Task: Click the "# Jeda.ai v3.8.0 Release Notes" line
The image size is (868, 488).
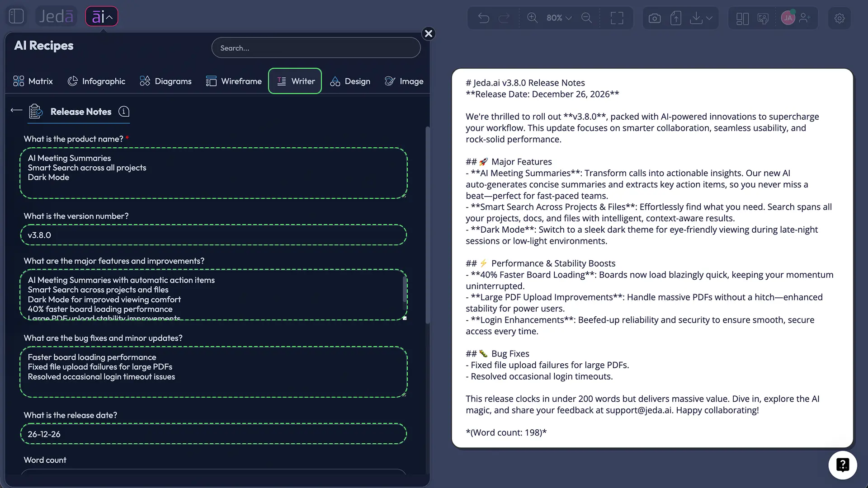Action: [525, 83]
